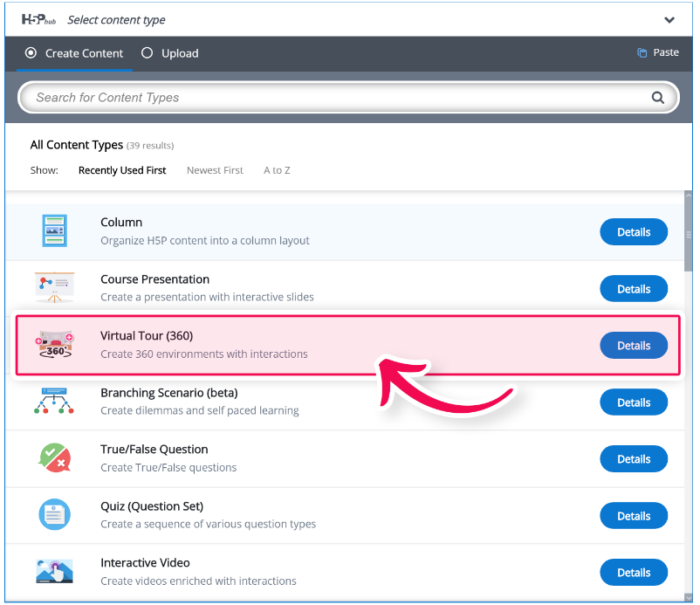This screenshot has width=700, height=605.
Task: Click 'Create a sequence of various question types'
Action: [x=208, y=524]
